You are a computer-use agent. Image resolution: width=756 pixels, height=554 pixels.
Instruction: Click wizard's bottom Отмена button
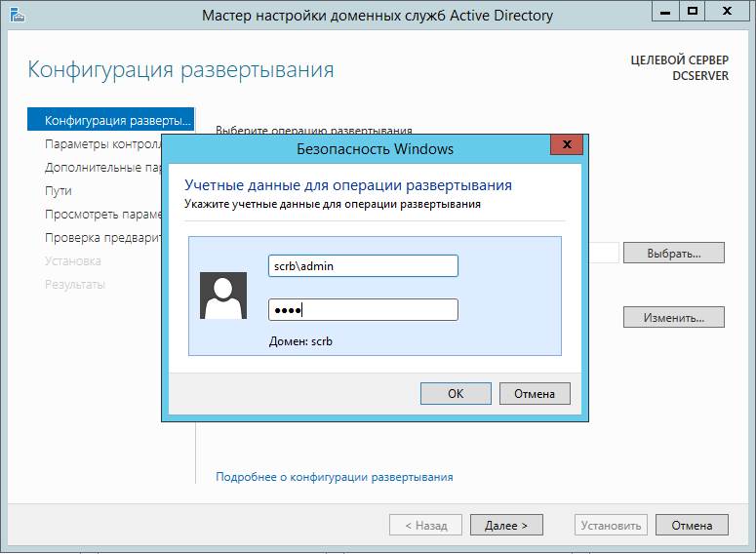[692, 525]
